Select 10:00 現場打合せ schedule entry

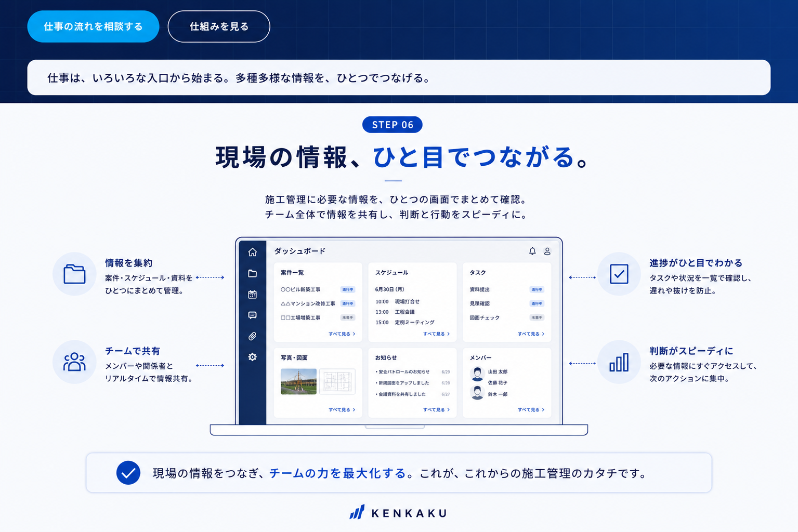tap(398, 301)
